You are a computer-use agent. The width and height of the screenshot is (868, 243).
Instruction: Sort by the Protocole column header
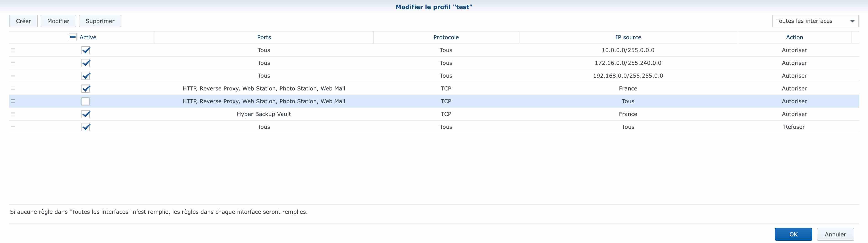446,37
